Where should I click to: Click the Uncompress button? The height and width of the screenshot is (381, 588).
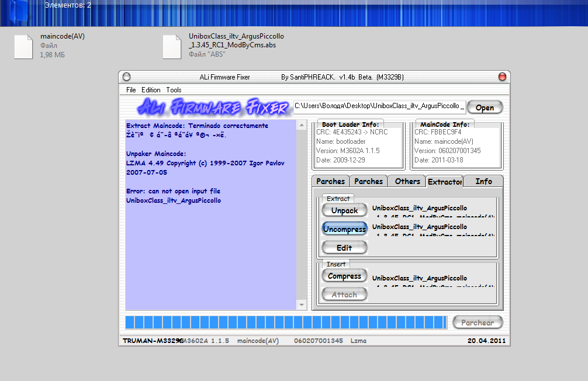click(345, 228)
